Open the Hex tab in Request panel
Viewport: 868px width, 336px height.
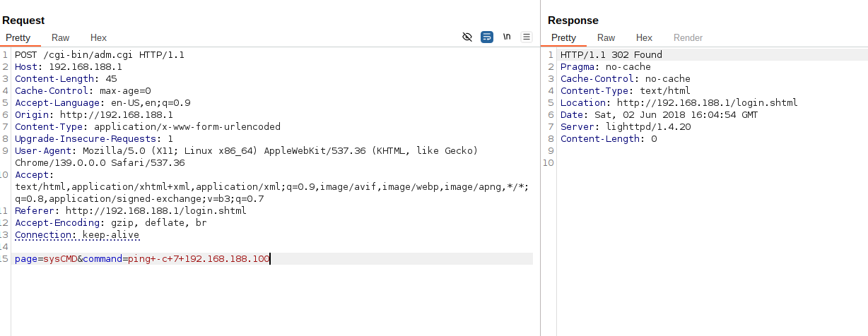98,38
